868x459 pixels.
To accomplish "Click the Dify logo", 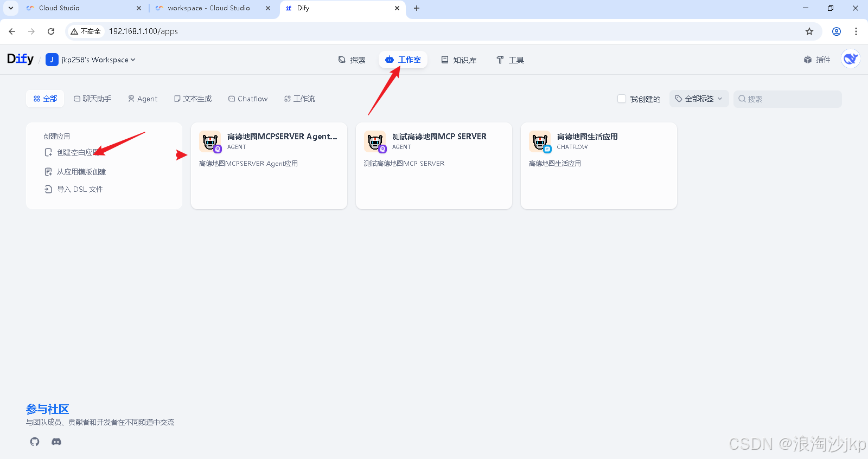I will (20, 59).
